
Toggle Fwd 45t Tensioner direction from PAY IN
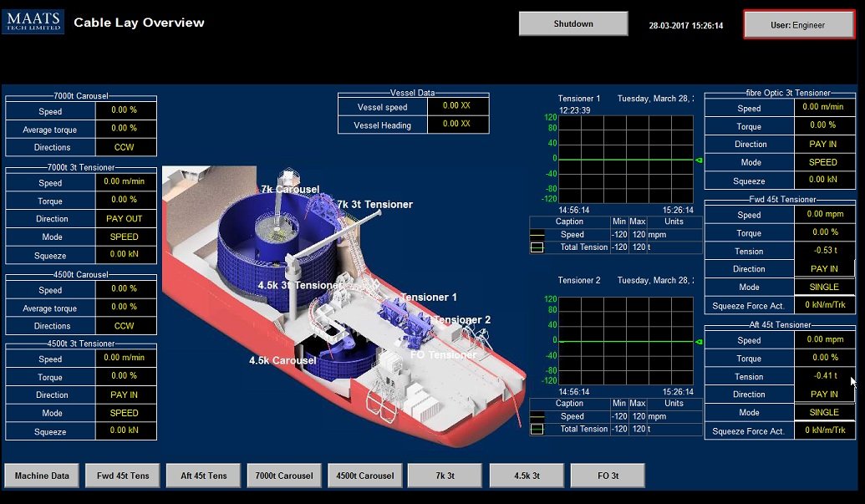[x=824, y=268]
